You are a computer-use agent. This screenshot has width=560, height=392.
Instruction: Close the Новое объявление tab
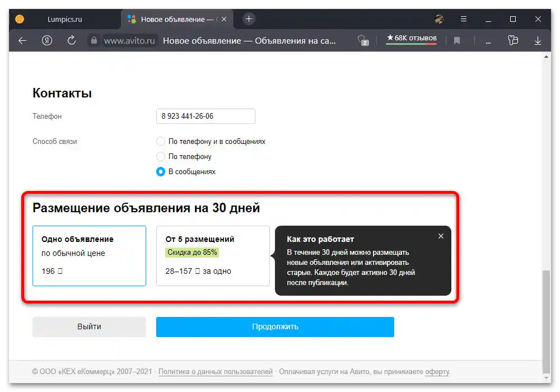(x=224, y=19)
